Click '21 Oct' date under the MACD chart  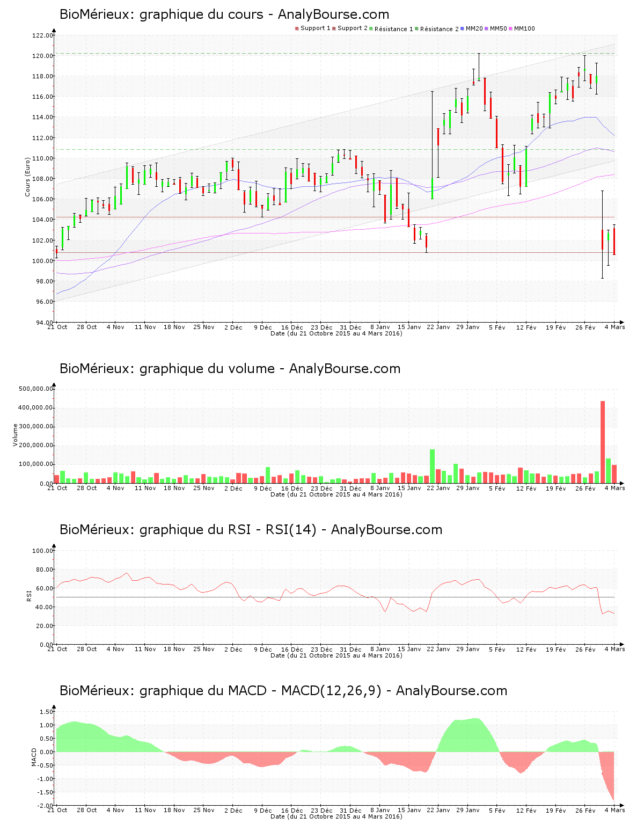[57, 810]
